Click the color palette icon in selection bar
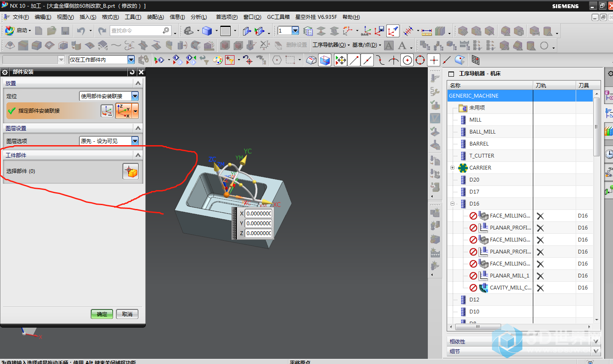Screen dimensions: 613x364 pos(218,60)
